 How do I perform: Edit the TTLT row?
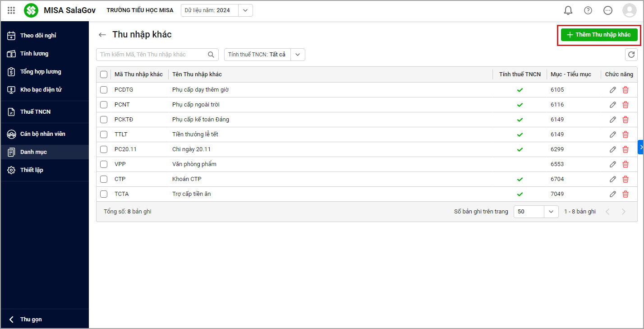click(613, 134)
